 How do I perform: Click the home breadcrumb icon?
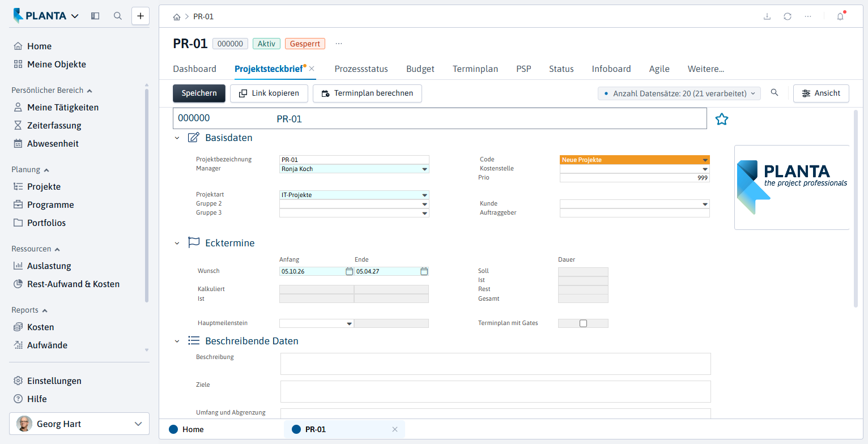[177, 16]
